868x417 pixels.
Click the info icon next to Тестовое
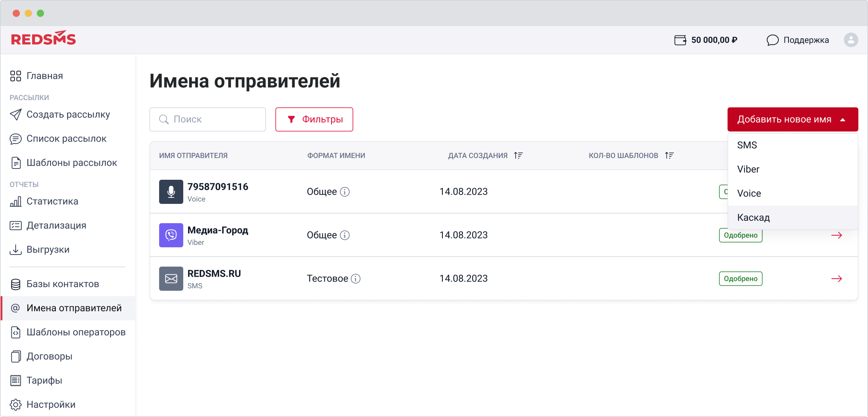coord(356,279)
